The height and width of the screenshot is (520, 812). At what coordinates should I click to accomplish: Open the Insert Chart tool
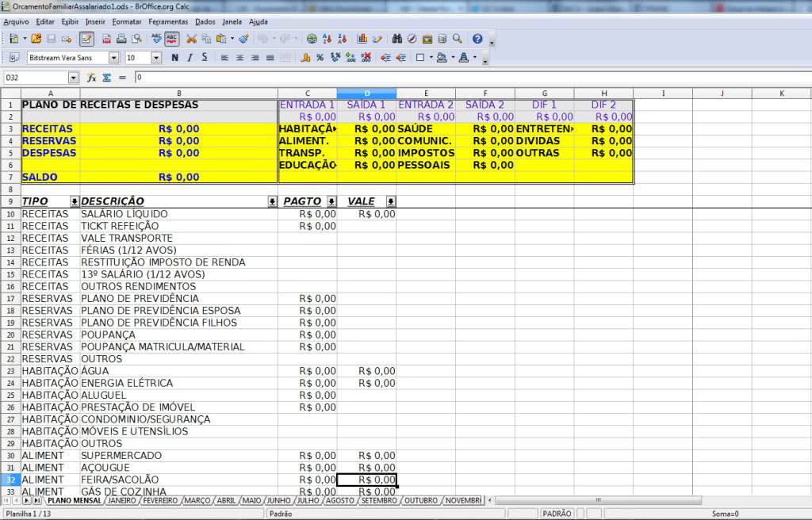tap(362, 38)
